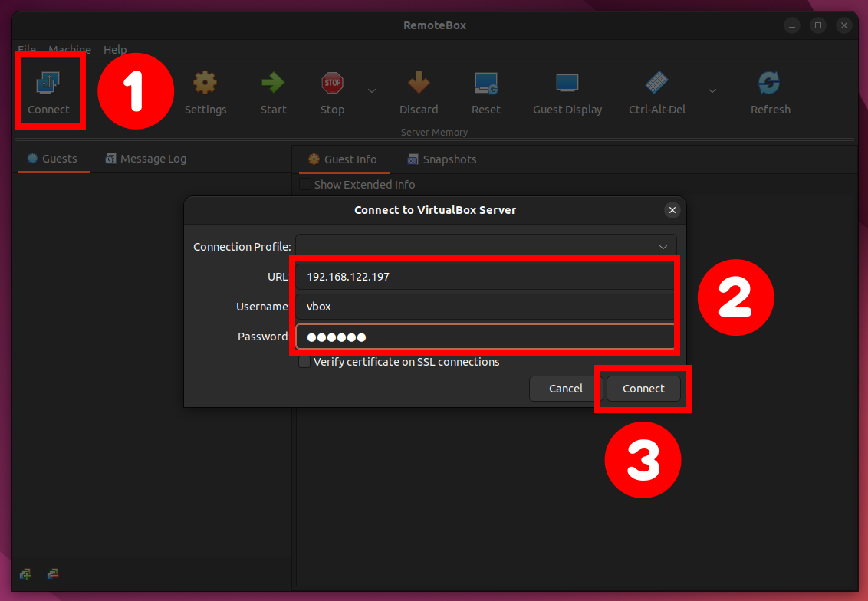Send Ctrl-Alt-Del via keyboard icon
868x601 pixels.
657,83
